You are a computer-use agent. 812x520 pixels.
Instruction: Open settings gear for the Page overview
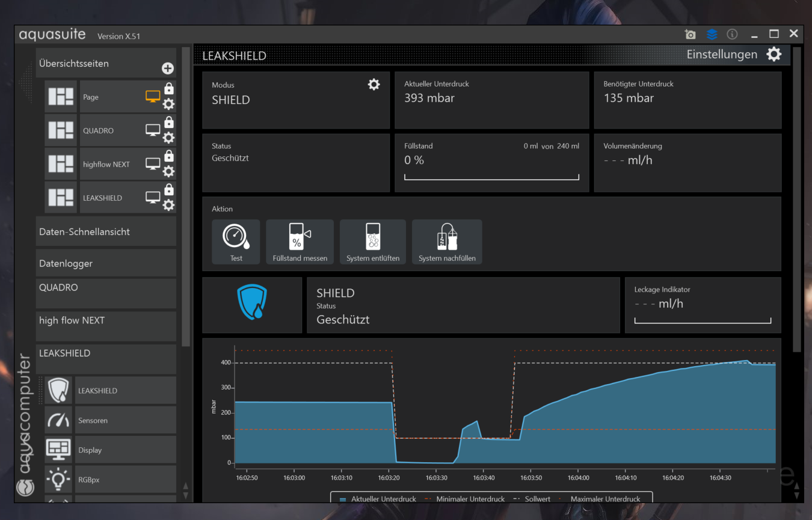point(169,104)
